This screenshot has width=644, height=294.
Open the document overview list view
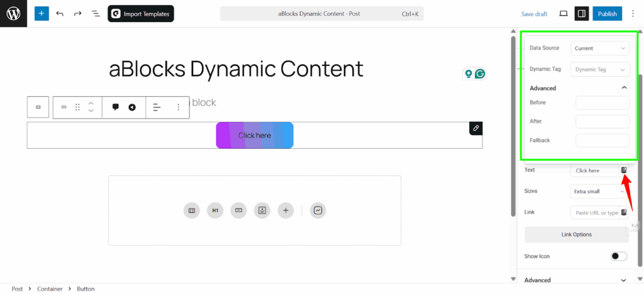pyautogui.click(x=96, y=14)
